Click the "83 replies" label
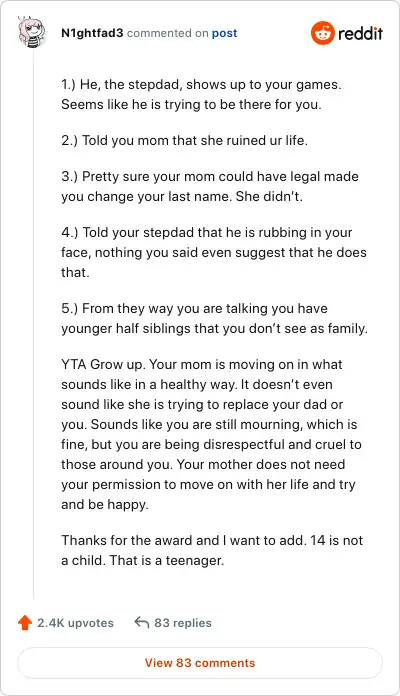Viewport: 400px width, 696px height. (183, 623)
